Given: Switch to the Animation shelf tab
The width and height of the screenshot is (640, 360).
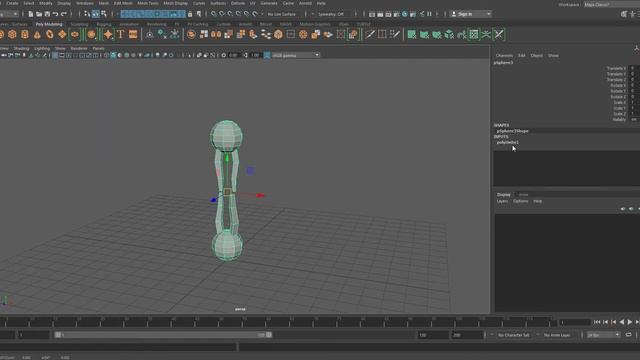Looking at the screenshot, I should coord(129,24).
